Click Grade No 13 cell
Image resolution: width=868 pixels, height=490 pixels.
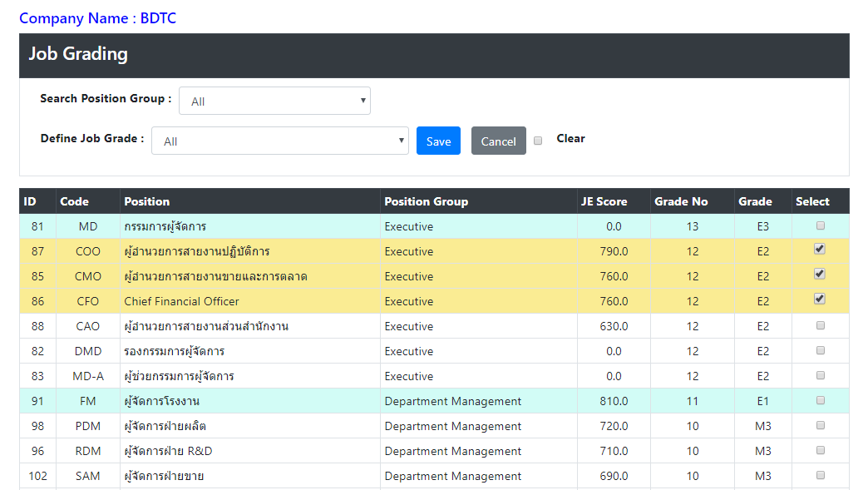coord(693,226)
